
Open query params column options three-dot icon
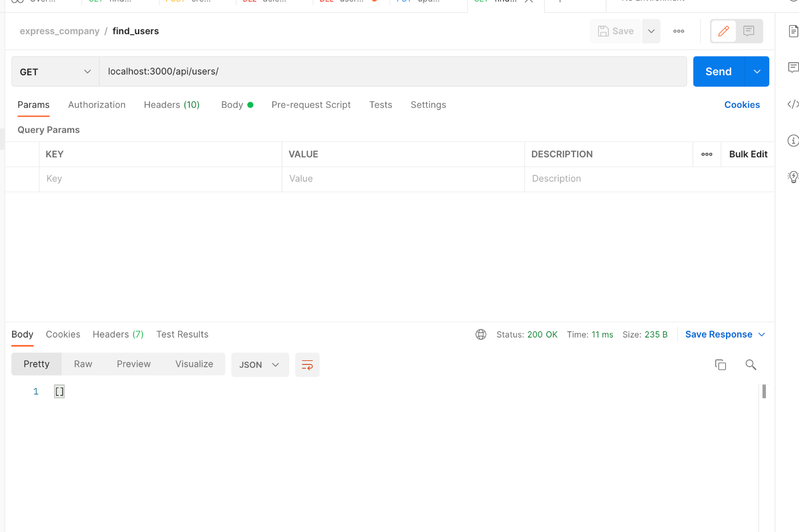pos(707,155)
